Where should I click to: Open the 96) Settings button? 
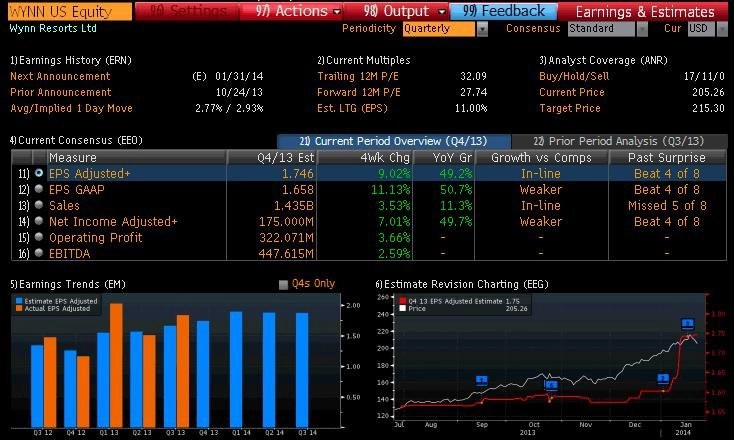click(x=188, y=11)
